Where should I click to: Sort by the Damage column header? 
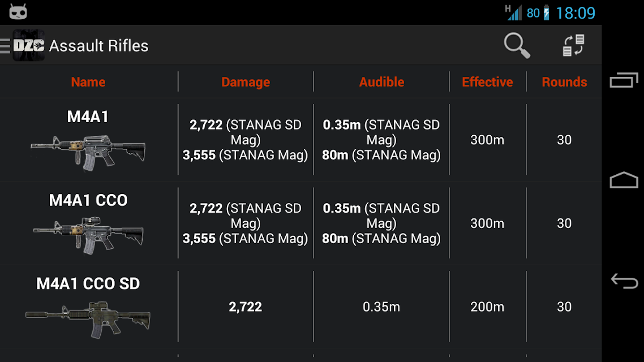pyautogui.click(x=246, y=82)
